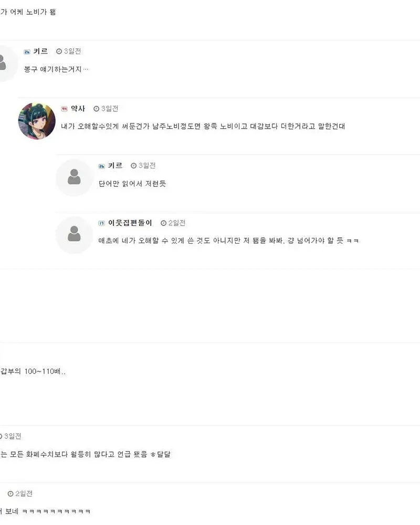Click 키르 username above 봉구 얘기하는거지
This screenshot has width=420, height=525.
click(x=40, y=51)
